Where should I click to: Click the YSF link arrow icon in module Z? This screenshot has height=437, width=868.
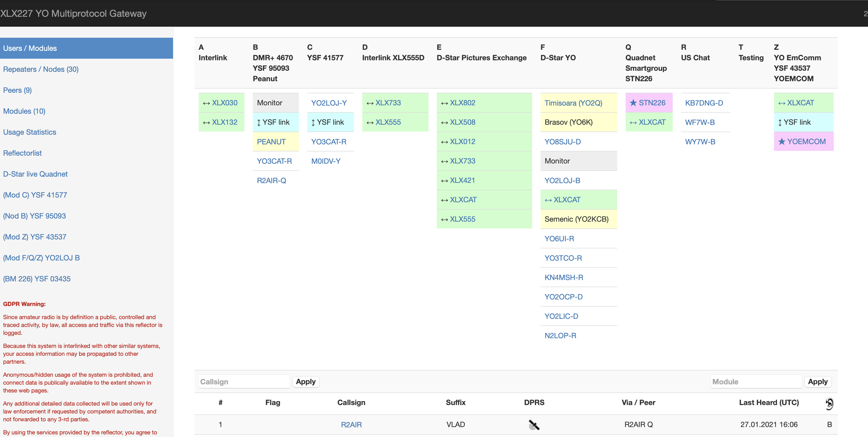(x=780, y=122)
